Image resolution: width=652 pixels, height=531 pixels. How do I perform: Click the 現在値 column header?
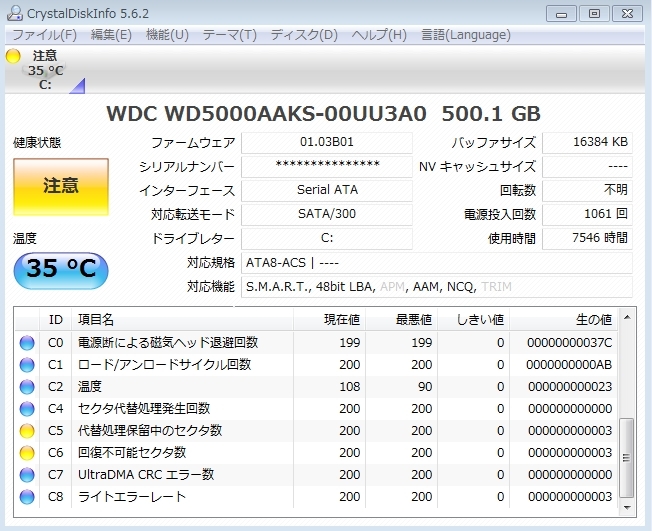(329, 320)
